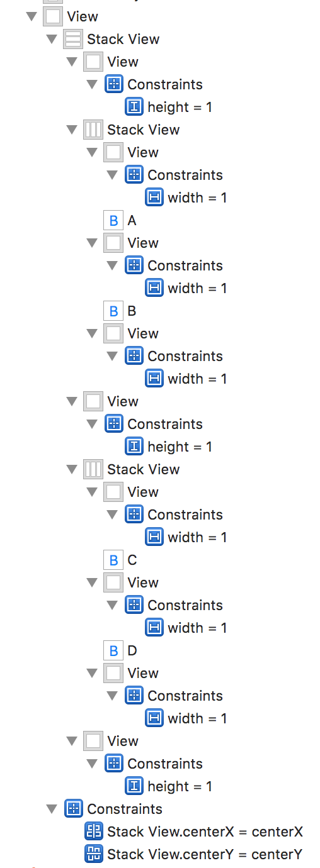Select the Stack View.centerX = centerX constraint
The height and width of the screenshot is (868, 320).
point(205,832)
